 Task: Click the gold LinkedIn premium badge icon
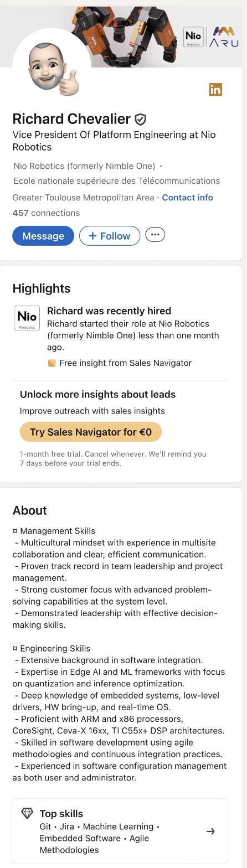coord(215,89)
